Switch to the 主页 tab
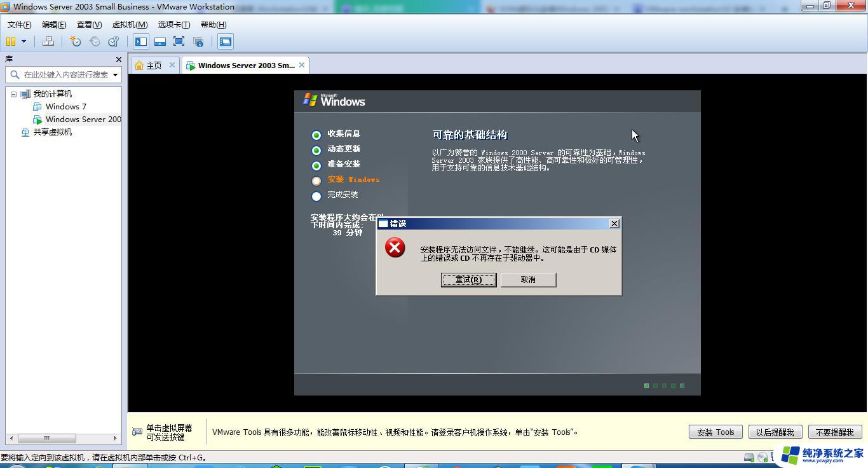868x468 pixels. tap(154, 65)
